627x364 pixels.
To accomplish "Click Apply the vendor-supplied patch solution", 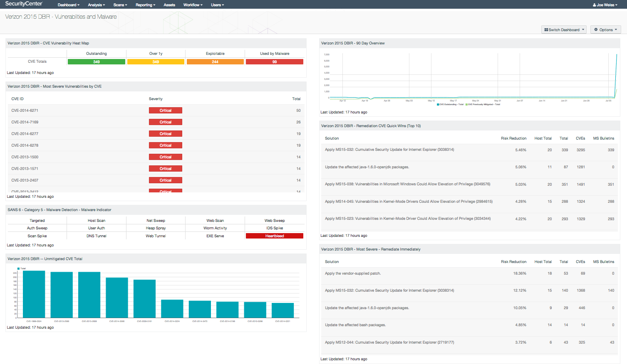I will point(353,273).
